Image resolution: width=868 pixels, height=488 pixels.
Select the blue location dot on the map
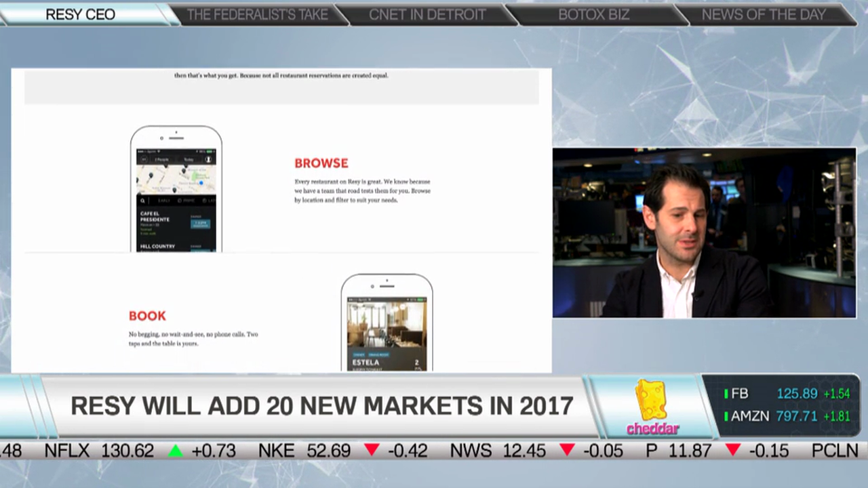[201, 182]
